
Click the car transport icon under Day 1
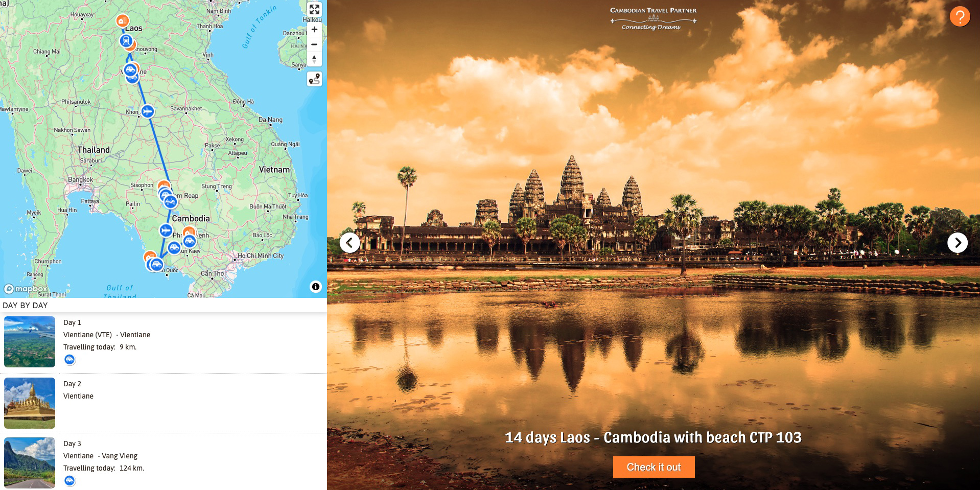point(69,360)
